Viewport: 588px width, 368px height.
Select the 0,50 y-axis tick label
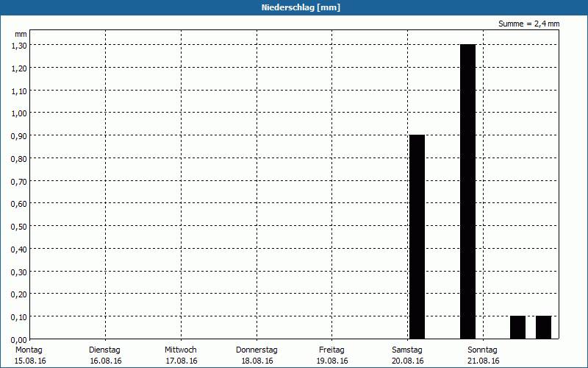click(19, 226)
